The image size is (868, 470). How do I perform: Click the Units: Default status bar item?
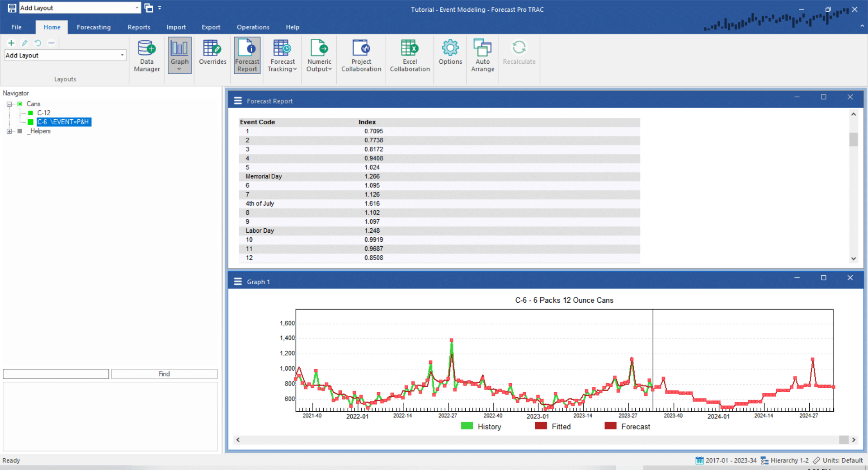click(838, 461)
